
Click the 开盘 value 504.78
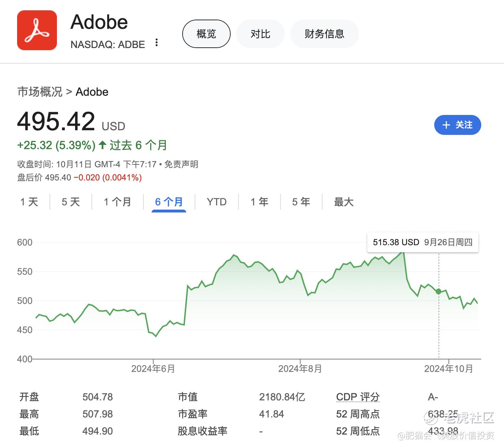[x=98, y=397]
